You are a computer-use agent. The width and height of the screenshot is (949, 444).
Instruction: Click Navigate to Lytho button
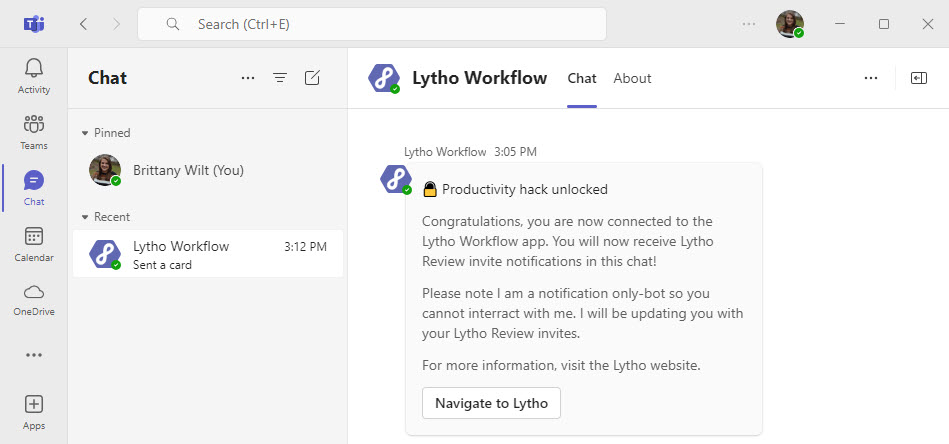(x=491, y=403)
